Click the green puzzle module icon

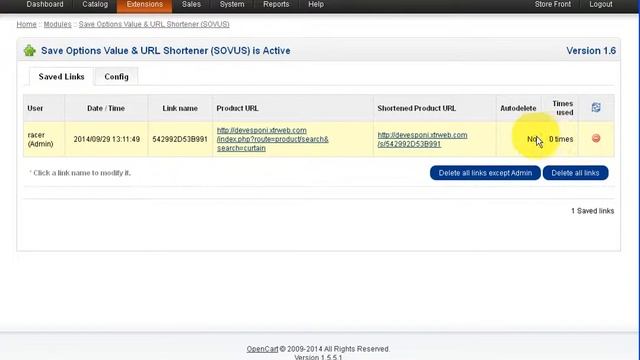(30, 51)
